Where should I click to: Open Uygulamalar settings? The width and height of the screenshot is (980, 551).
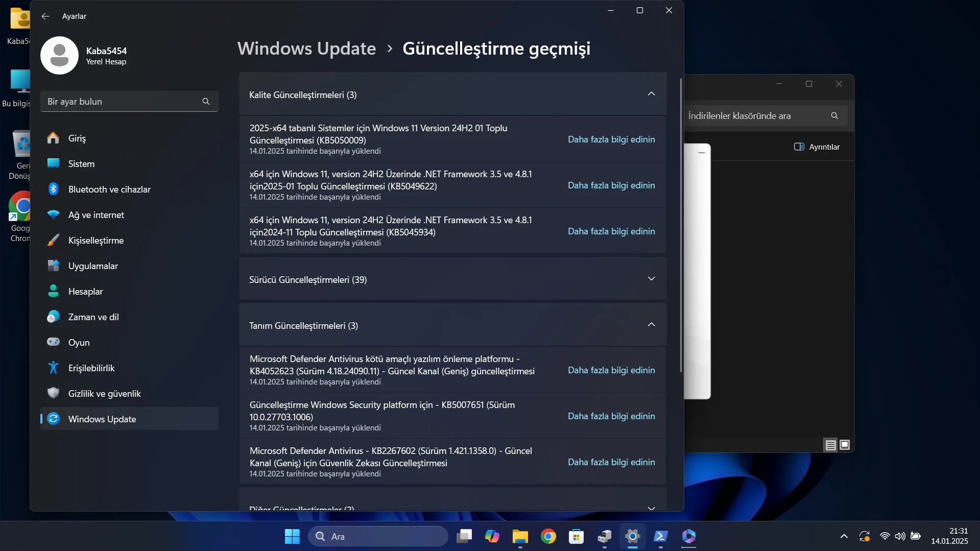(129, 266)
